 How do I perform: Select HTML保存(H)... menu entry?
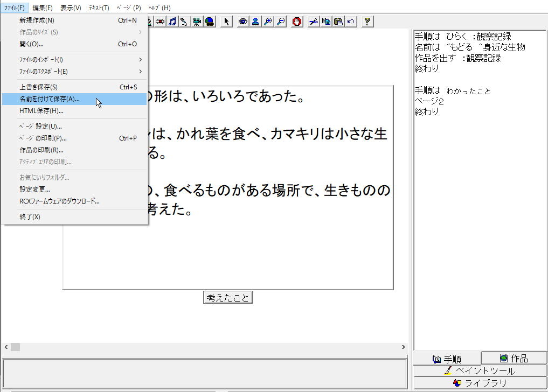(41, 111)
